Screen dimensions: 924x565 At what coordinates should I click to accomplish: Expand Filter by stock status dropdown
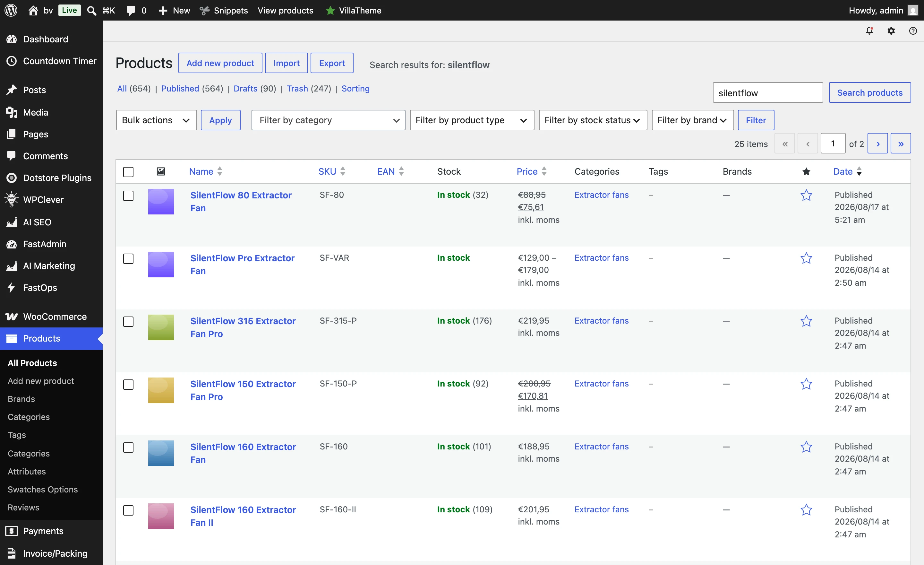coord(593,120)
